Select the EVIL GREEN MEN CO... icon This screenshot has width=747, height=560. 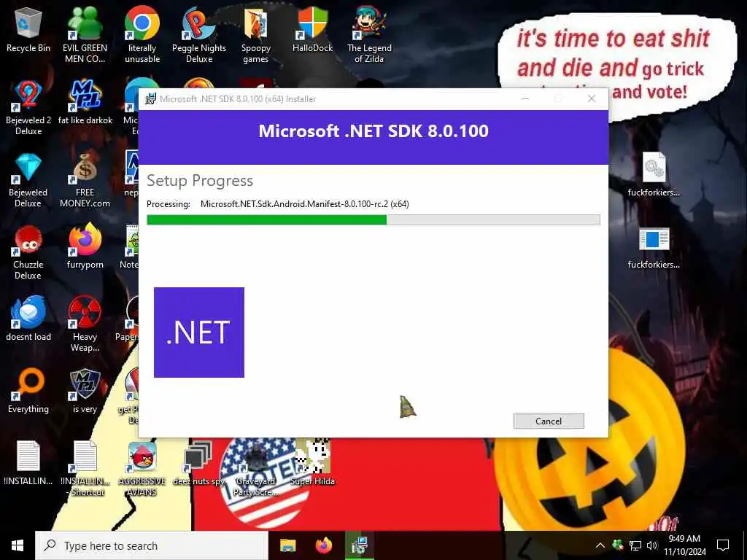[x=85, y=35]
